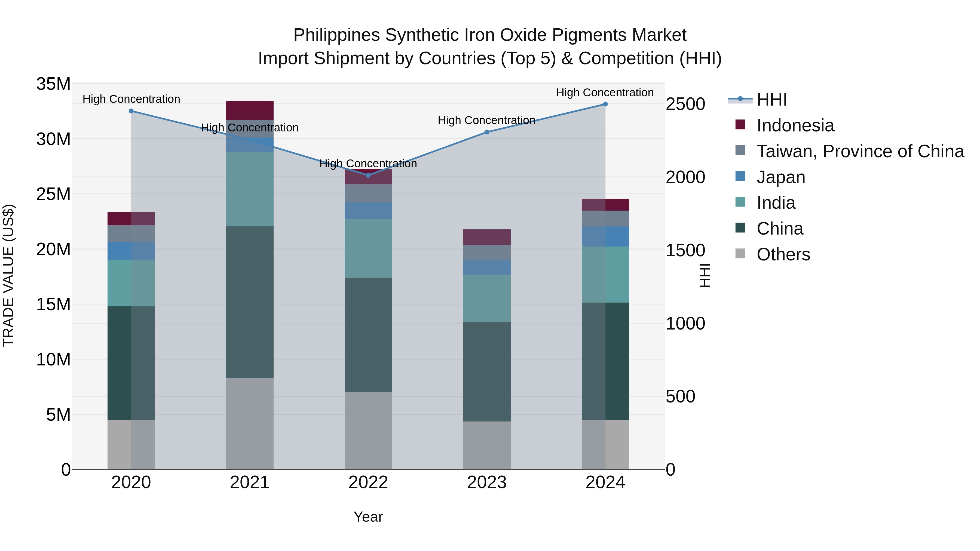
Task: Click the India segment of the 2023 bar
Action: click(x=487, y=298)
